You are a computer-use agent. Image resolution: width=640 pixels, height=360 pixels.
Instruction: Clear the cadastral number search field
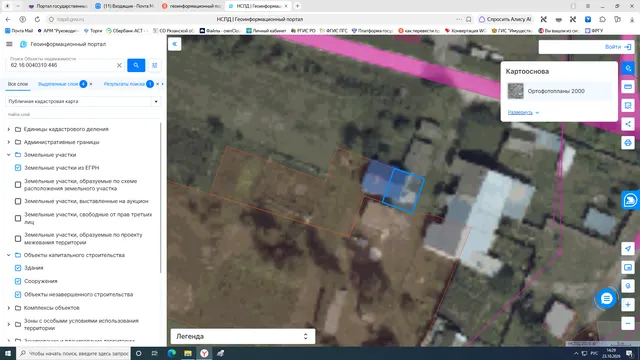[x=119, y=65]
